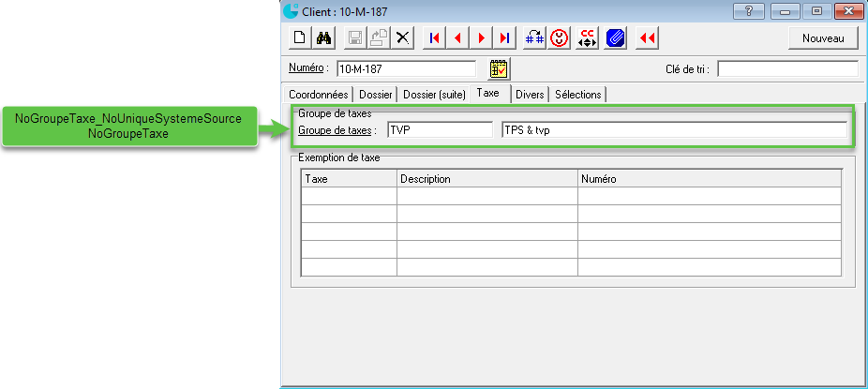Click into the Clé de tri field
This screenshot has width=868, height=389.
[787, 68]
